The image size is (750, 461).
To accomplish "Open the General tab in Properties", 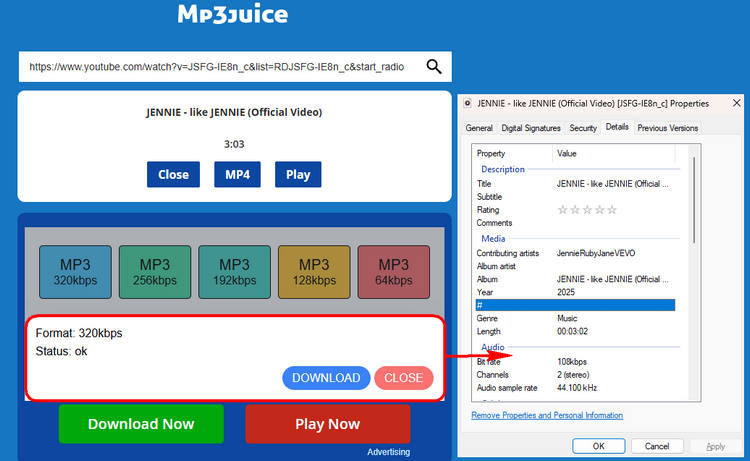I will coord(479,128).
